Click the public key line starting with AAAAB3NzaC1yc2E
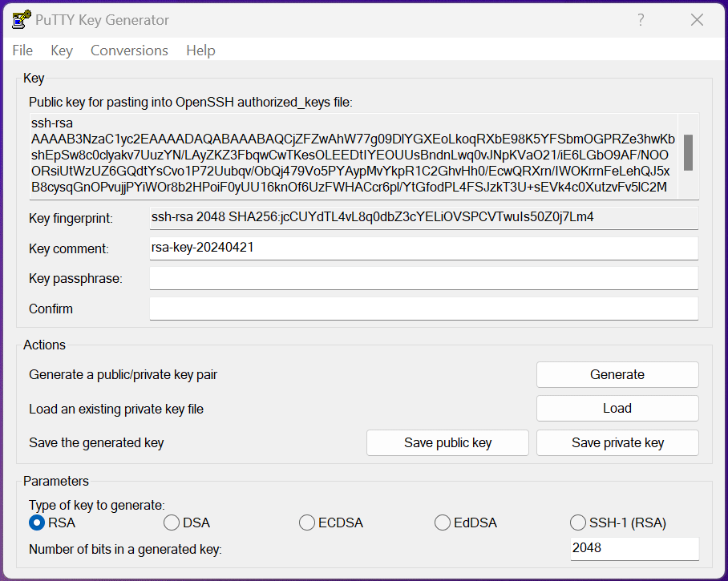728x581 pixels. coord(353,139)
